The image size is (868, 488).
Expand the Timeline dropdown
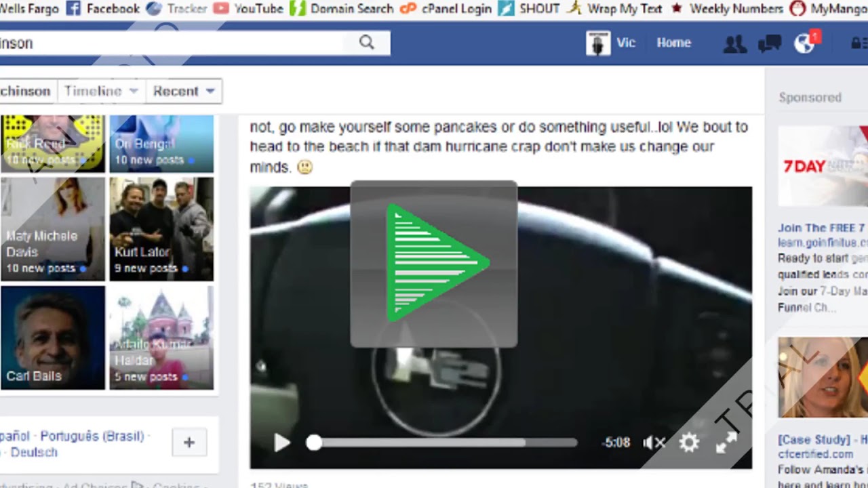[101, 91]
